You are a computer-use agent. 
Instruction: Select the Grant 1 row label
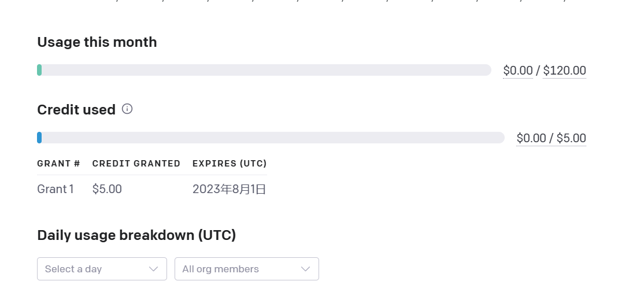pyautogui.click(x=55, y=189)
